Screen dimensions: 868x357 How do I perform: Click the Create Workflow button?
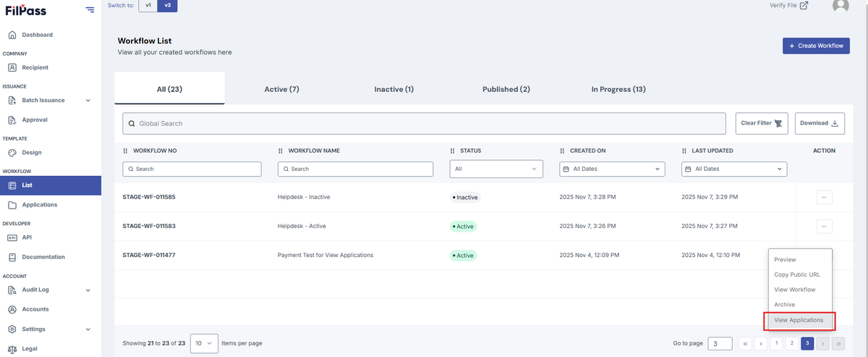[816, 46]
